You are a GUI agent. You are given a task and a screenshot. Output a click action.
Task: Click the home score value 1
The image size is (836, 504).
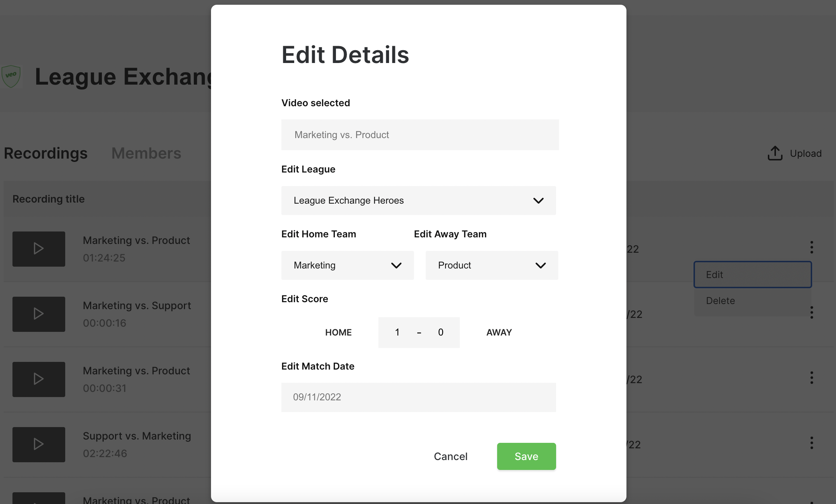click(397, 332)
